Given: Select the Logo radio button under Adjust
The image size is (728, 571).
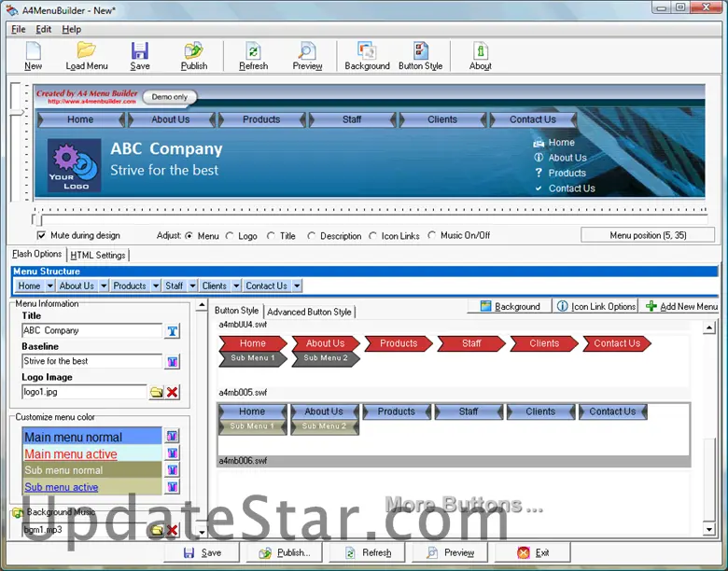Looking at the screenshot, I should point(231,236).
